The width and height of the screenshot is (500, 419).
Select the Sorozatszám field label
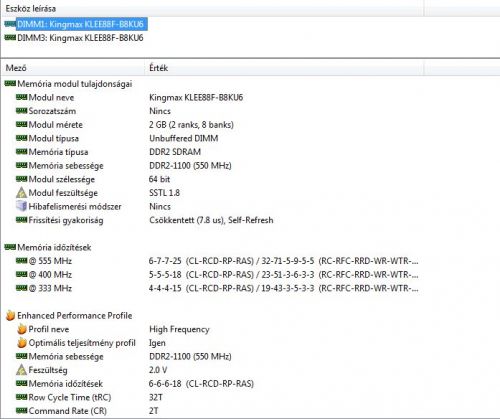click(52, 111)
